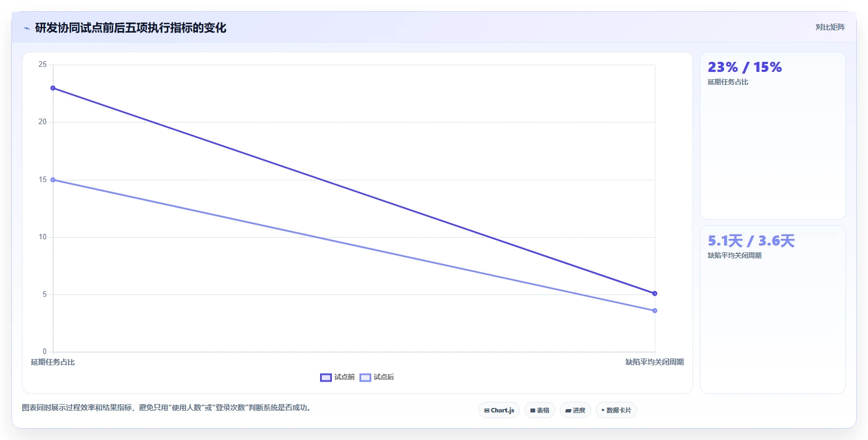Viewport: 868px width, 440px height.
Task: Click the 数据卡片 chip icon
Action: [x=603, y=410]
